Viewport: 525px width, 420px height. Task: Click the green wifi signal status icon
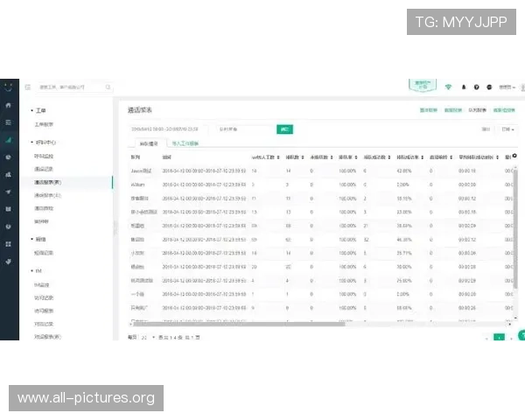[x=448, y=87]
